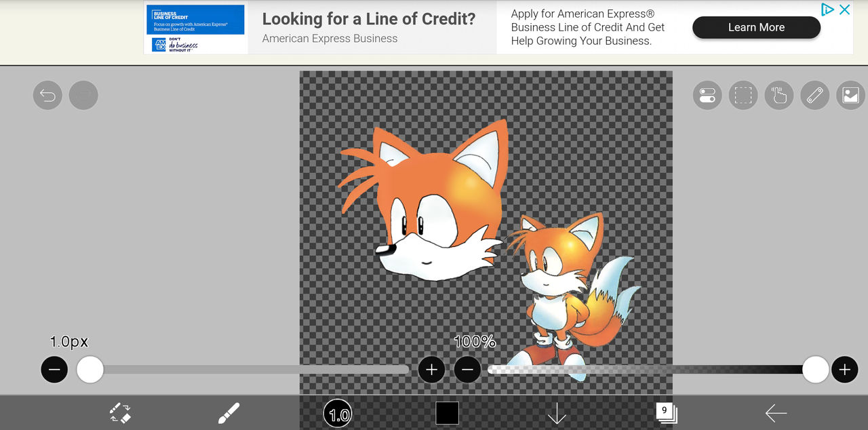
Task: Open the Ruler tool
Action: (x=814, y=95)
